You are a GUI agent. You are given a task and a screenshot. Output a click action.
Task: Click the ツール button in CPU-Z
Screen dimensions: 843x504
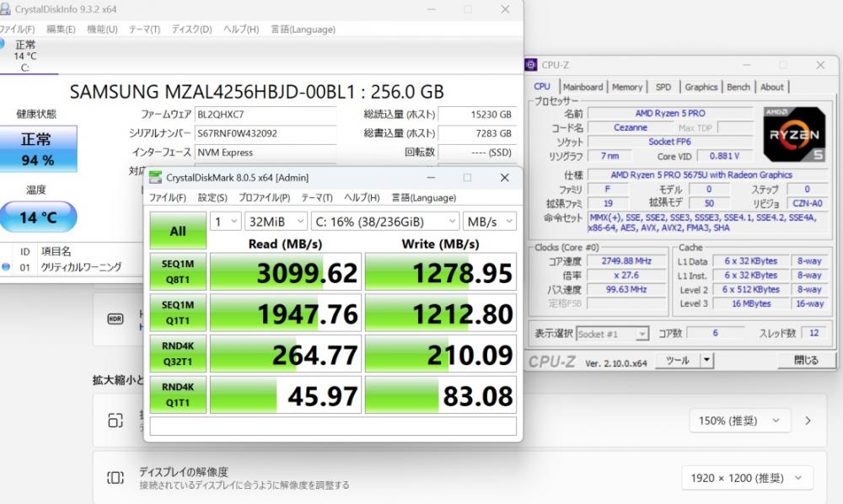(678, 361)
